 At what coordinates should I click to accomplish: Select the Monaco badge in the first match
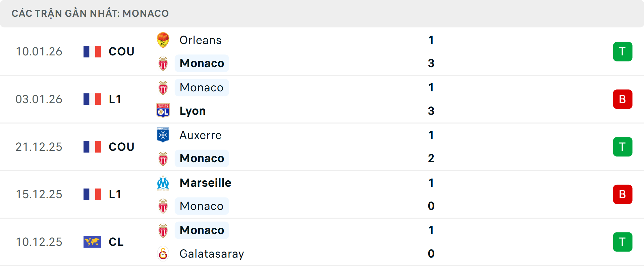(163, 63)
